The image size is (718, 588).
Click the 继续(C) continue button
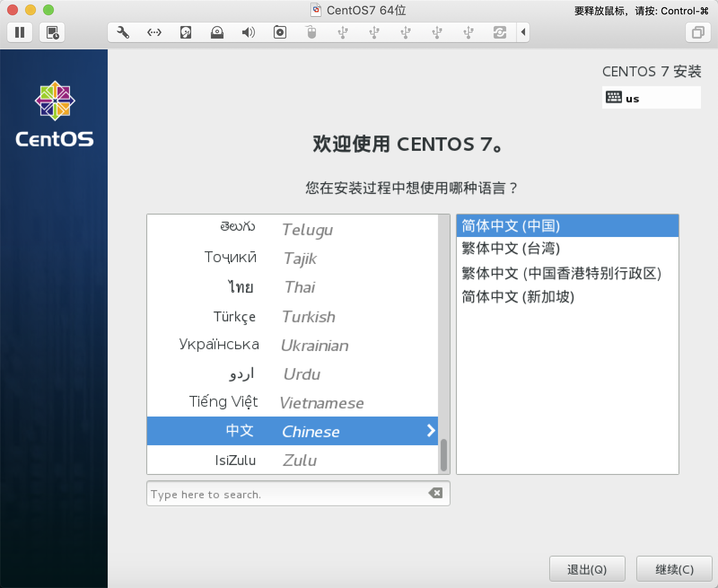[674, 569]
